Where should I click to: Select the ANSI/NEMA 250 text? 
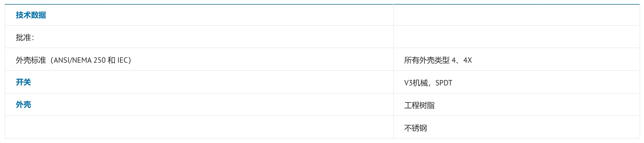point(80,60)
